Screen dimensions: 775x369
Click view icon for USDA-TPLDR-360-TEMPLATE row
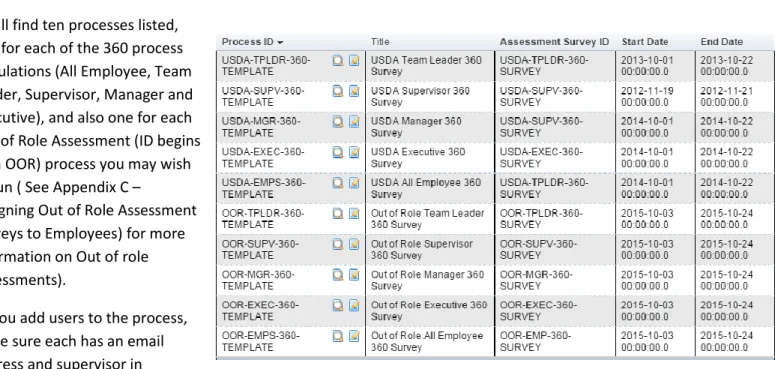pos(338,61)
